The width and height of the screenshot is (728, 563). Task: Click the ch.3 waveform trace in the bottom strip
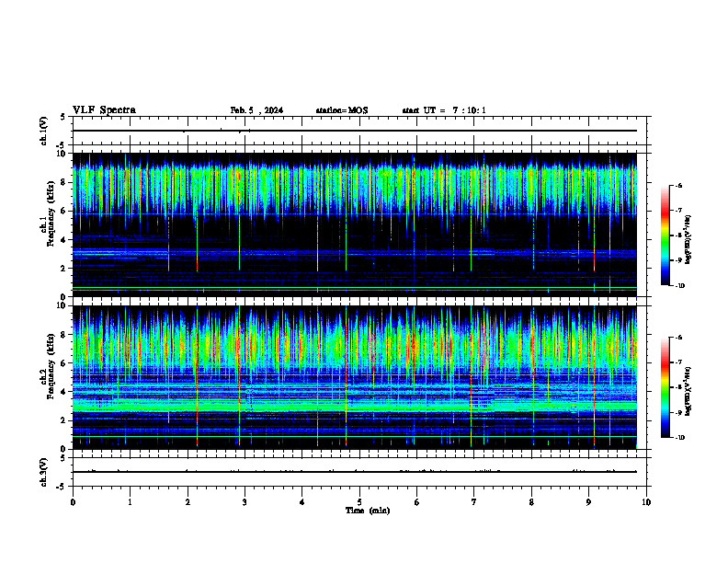coord(355,472)
